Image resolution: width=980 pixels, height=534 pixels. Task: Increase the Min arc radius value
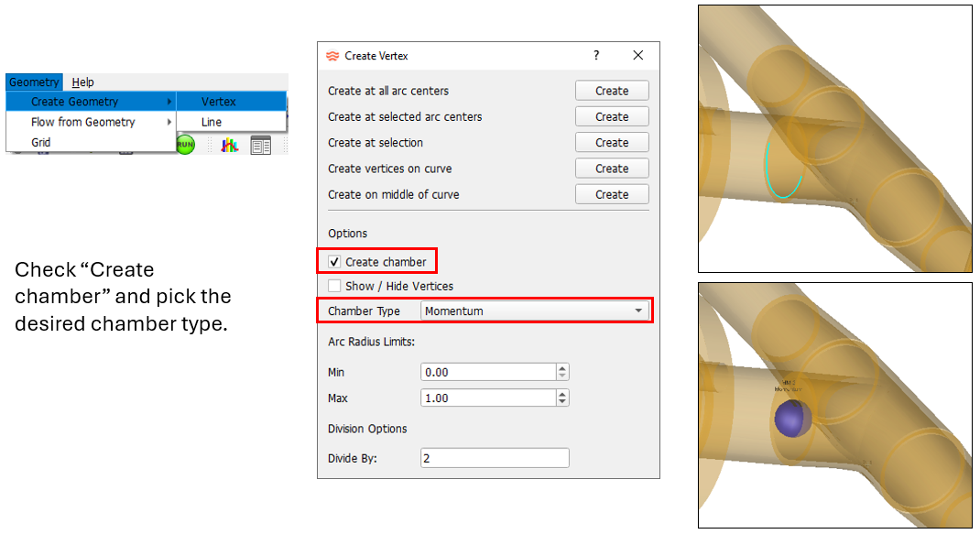(x=562, y=367)
